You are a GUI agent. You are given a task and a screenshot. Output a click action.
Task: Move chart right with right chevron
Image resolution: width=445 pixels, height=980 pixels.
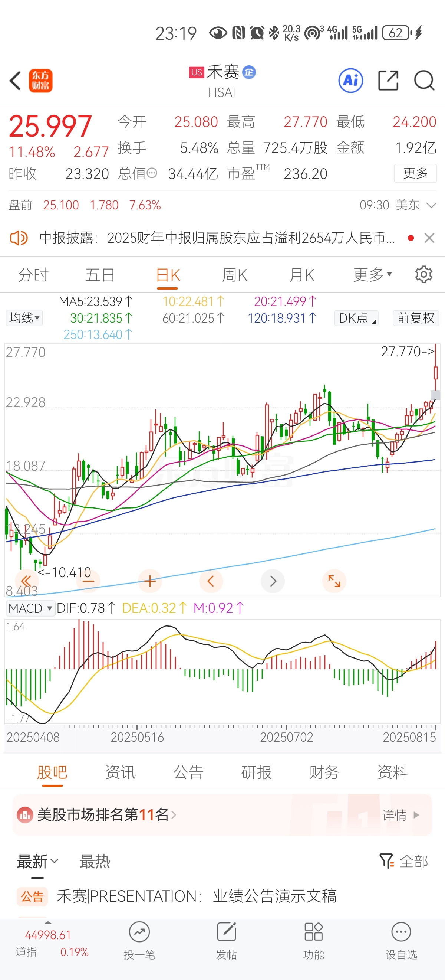coord(273,581)
